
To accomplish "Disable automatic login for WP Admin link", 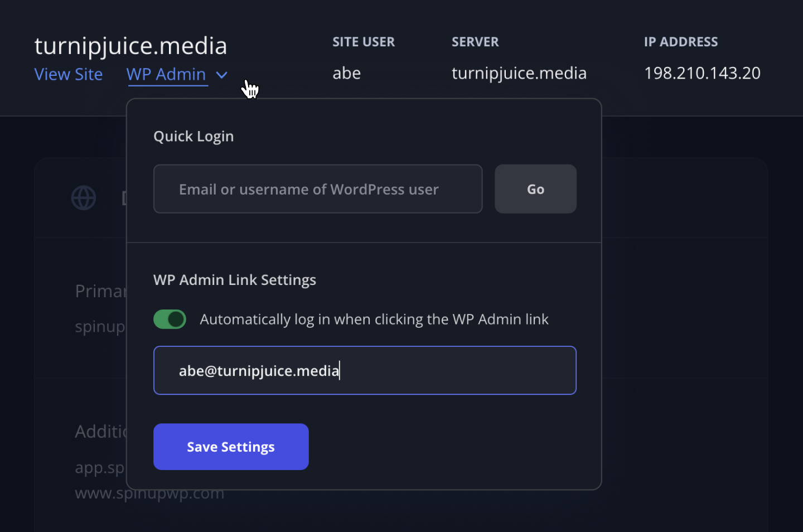I will (x=170, y=319).
